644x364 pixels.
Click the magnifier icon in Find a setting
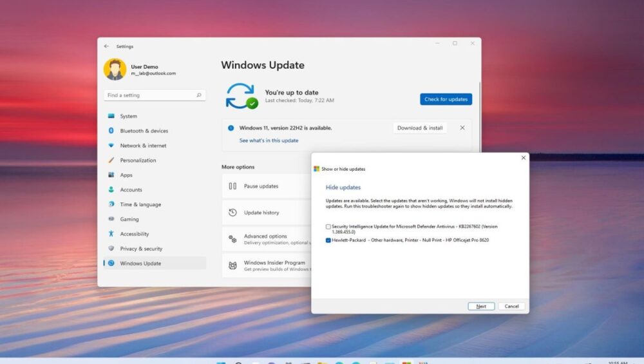[199, 95]
